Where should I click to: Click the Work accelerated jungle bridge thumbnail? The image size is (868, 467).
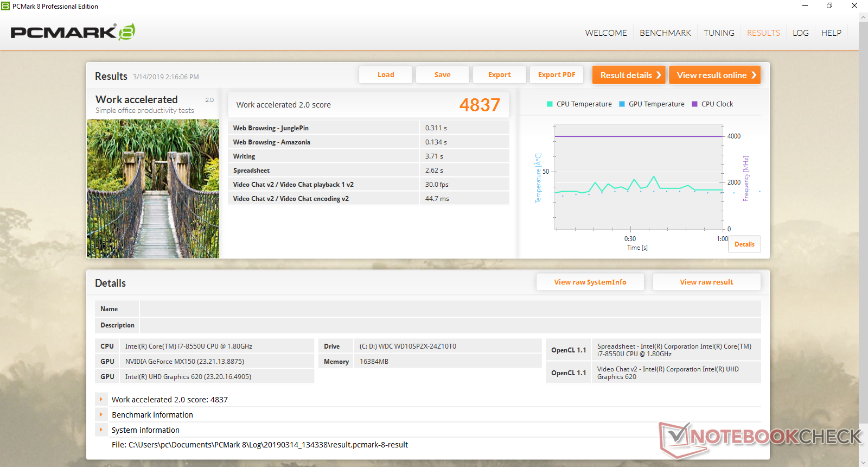click(x=153, y=188)
